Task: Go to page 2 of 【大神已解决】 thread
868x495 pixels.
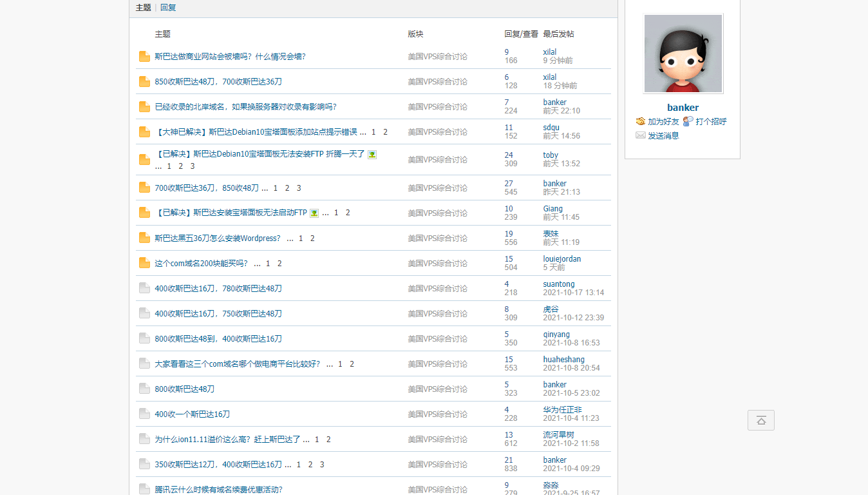Action: coord(385,132)
